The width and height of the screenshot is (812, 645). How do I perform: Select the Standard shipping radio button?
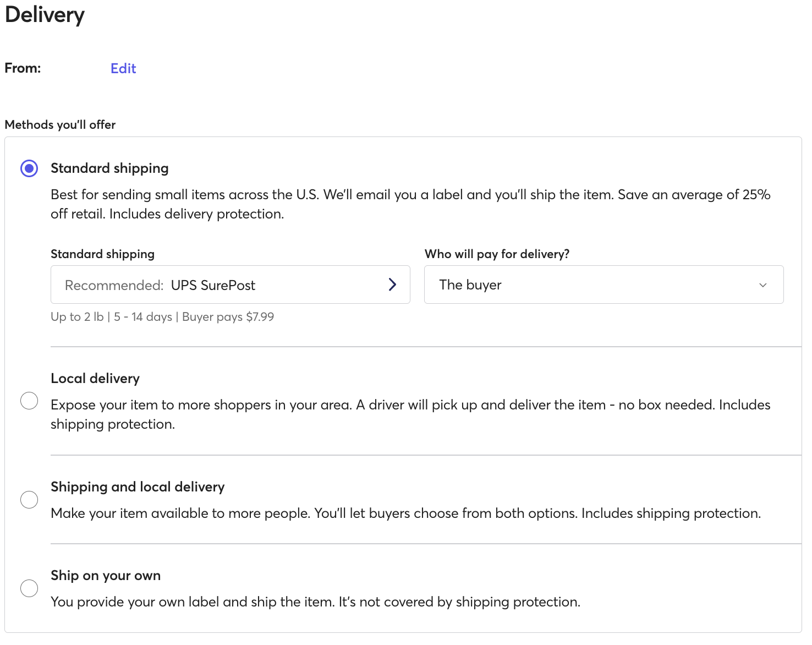(x=29, y=168)
